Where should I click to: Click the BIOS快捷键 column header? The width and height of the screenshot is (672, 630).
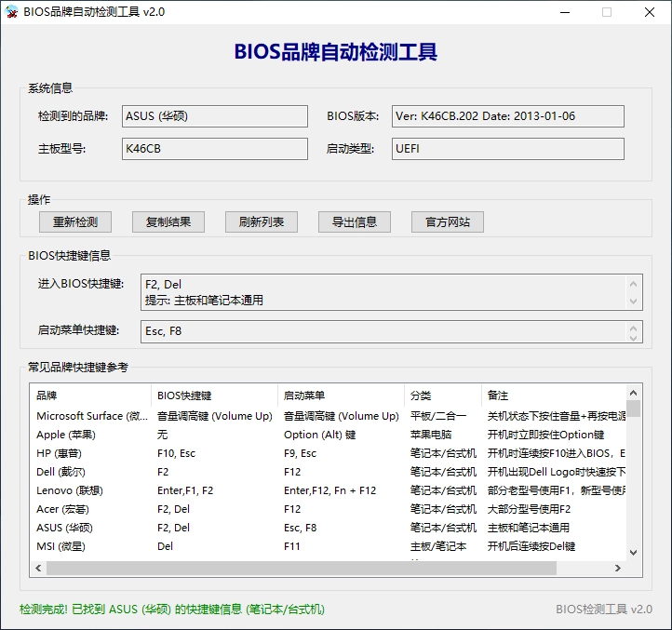coord(215,395)
